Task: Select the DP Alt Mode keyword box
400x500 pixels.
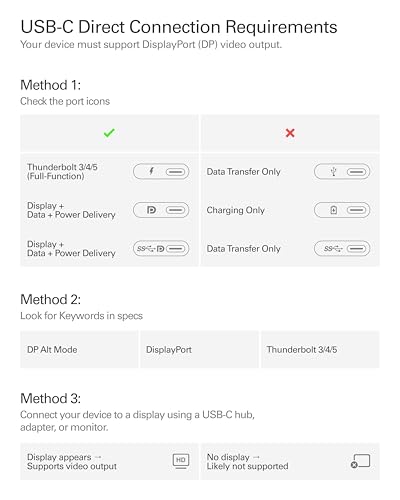Action: 79,349
